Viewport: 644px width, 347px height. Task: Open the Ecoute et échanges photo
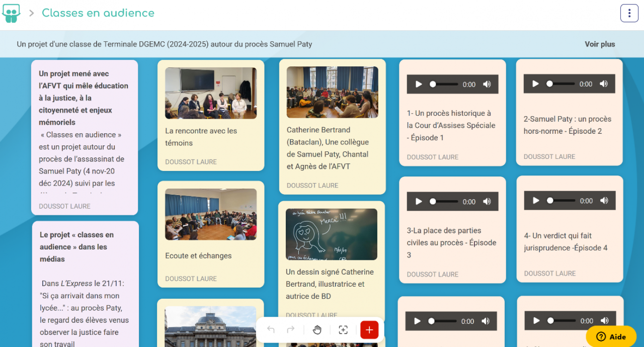(x=211, y=214)
